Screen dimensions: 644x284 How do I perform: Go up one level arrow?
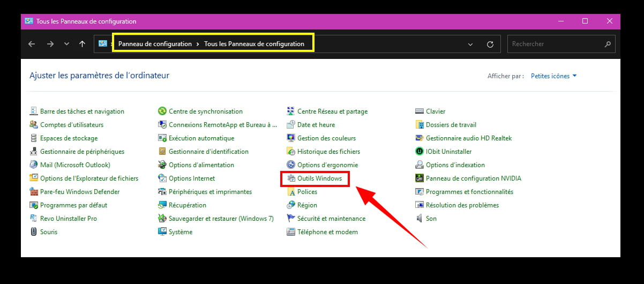click(x=82, y=44)
